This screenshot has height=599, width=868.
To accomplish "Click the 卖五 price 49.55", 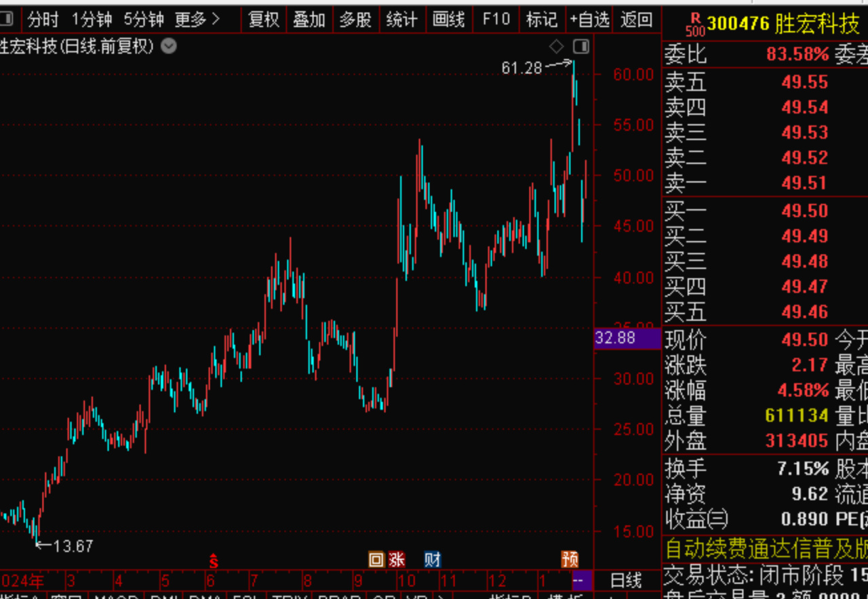I will pos(804,82).
